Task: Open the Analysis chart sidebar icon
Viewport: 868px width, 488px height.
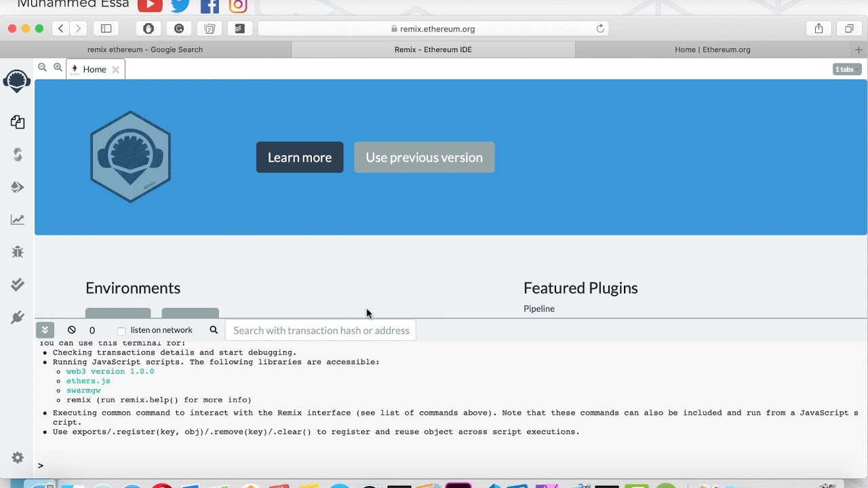Action: 18,220
